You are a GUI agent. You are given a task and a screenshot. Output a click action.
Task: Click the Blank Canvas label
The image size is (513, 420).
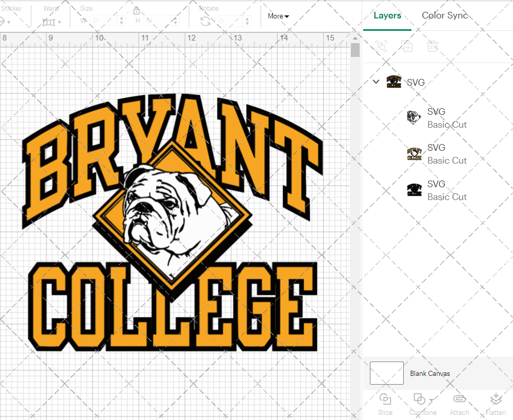(430, 373)
